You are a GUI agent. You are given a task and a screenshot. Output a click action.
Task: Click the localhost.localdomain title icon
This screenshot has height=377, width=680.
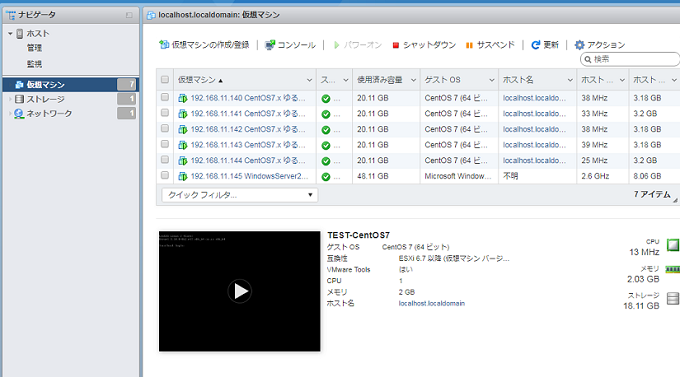pos(151,16)
